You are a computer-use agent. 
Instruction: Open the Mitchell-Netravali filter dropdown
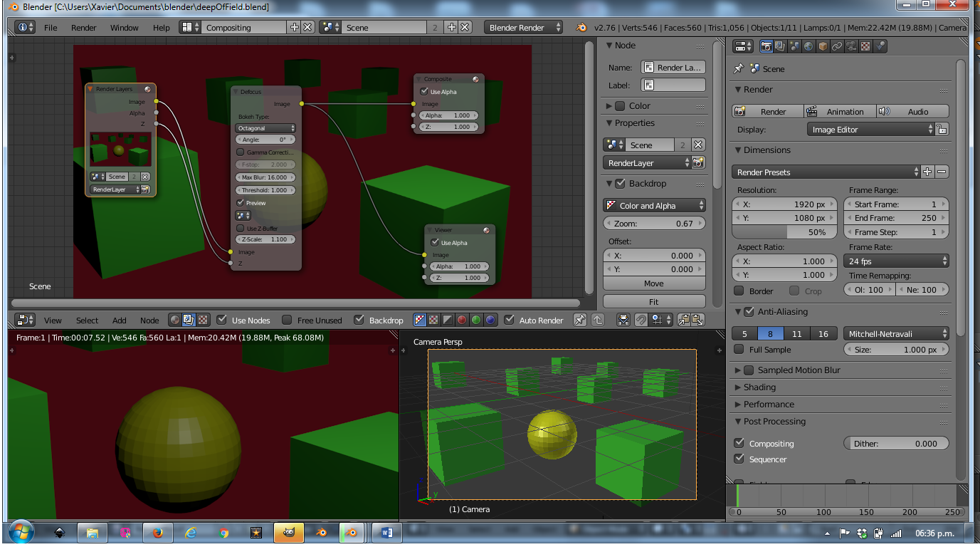(x=896, y=333)
